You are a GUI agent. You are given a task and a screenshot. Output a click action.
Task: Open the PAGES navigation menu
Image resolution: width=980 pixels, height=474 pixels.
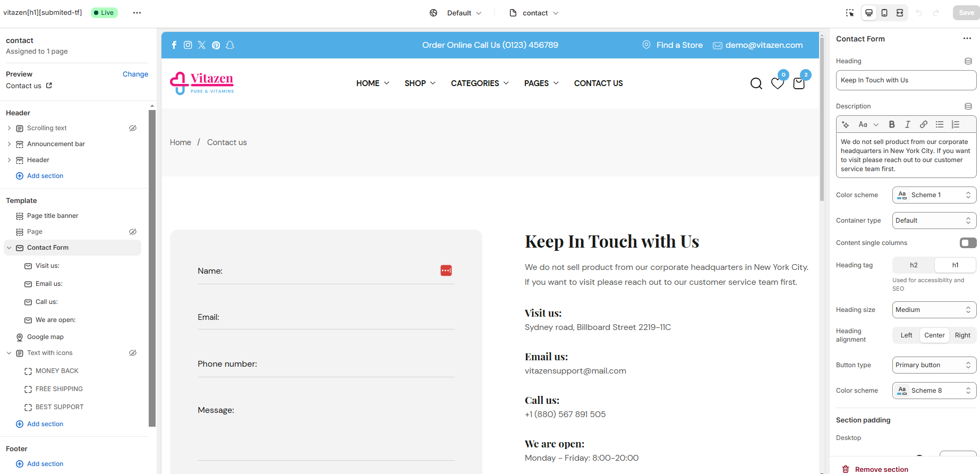coord(542,83)
